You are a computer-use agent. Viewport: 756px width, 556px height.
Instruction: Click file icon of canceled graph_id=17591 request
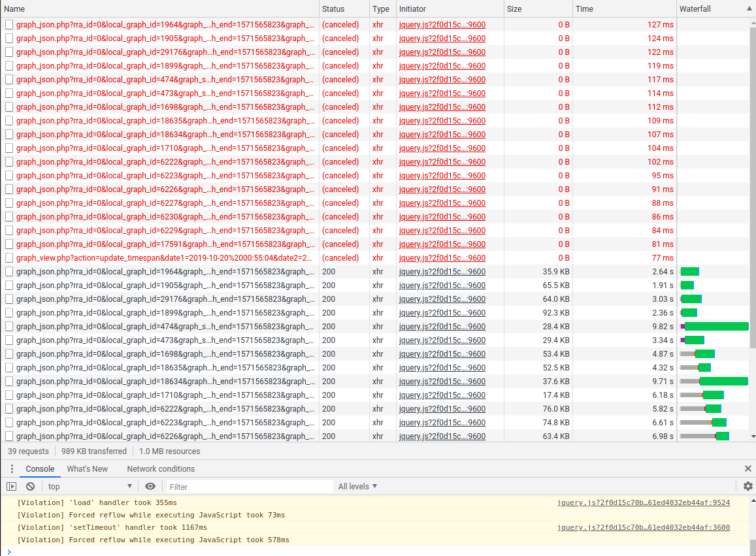[9, 244]
